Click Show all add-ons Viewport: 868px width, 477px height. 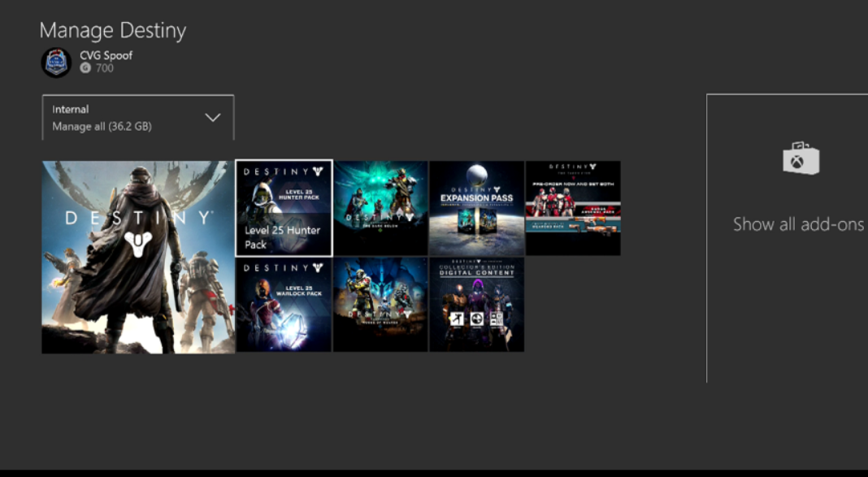click(798, 224)
